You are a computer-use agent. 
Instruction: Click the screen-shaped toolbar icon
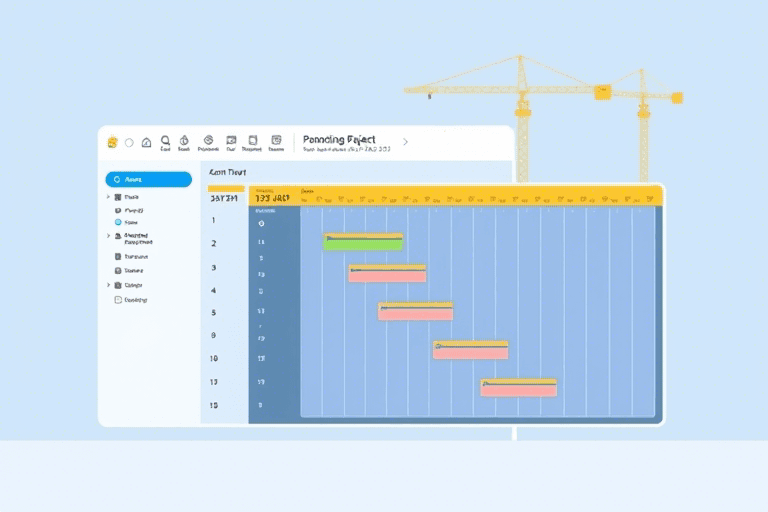(231, 141)
